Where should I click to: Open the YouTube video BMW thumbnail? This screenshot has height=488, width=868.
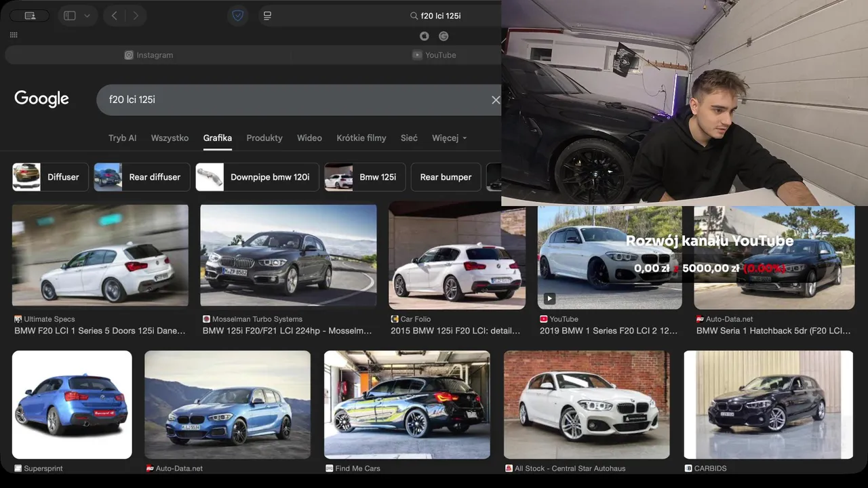tap(610, 258)
